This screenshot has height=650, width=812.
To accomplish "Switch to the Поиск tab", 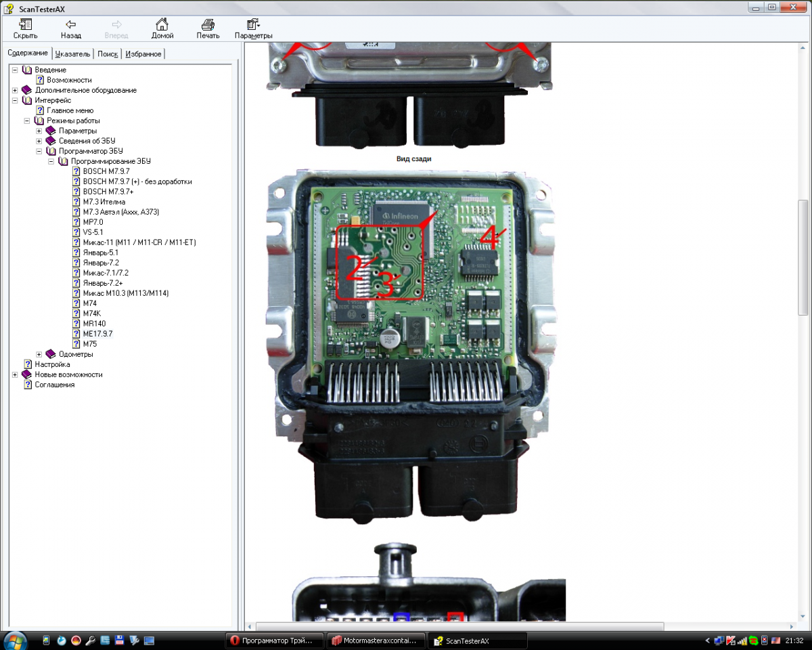I will point(107,53).
